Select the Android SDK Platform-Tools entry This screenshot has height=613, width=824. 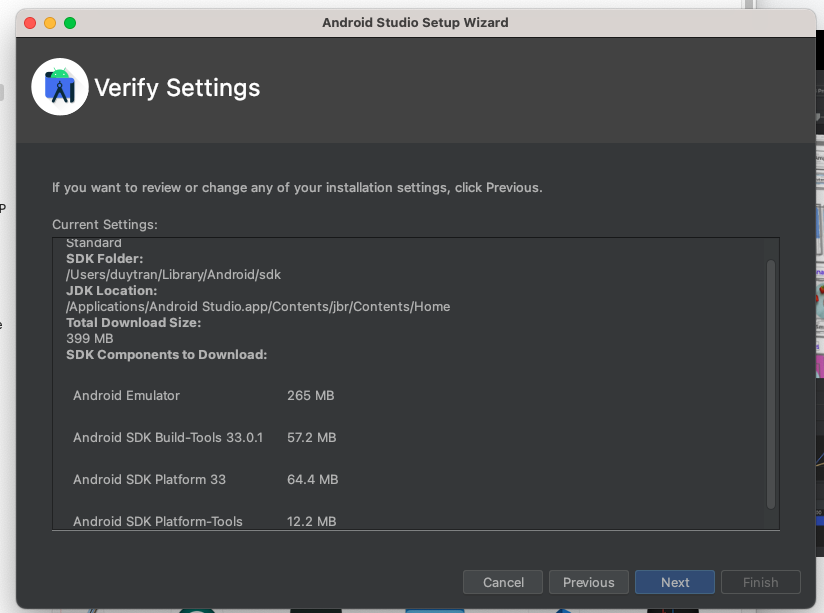tap(158, 521)
